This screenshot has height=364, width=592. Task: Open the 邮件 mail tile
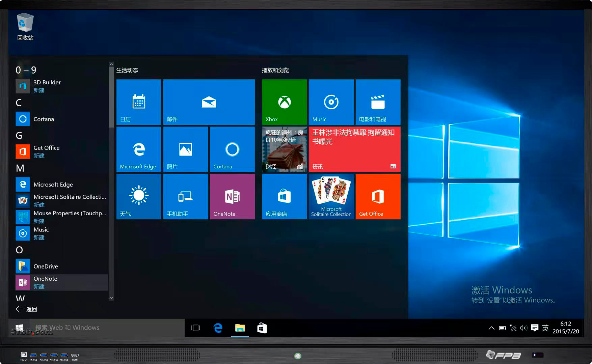pyautogui.click(x=209, y=102)
